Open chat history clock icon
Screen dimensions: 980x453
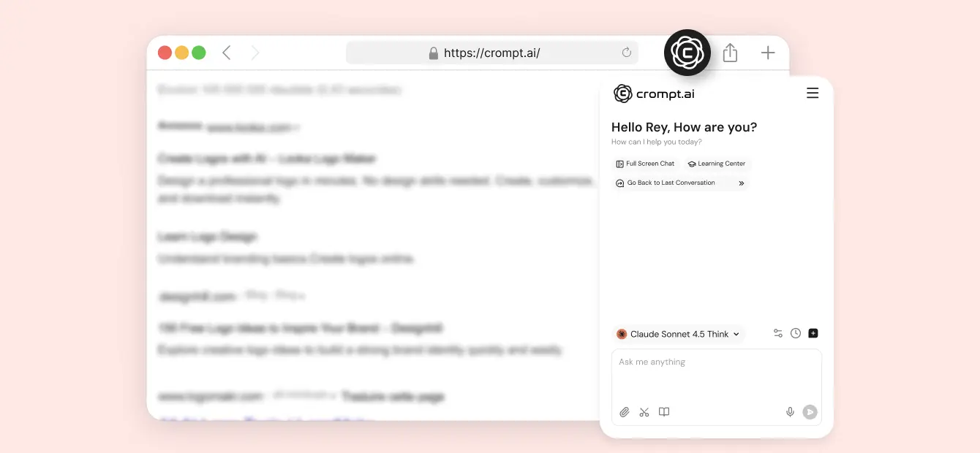point(796,333)
